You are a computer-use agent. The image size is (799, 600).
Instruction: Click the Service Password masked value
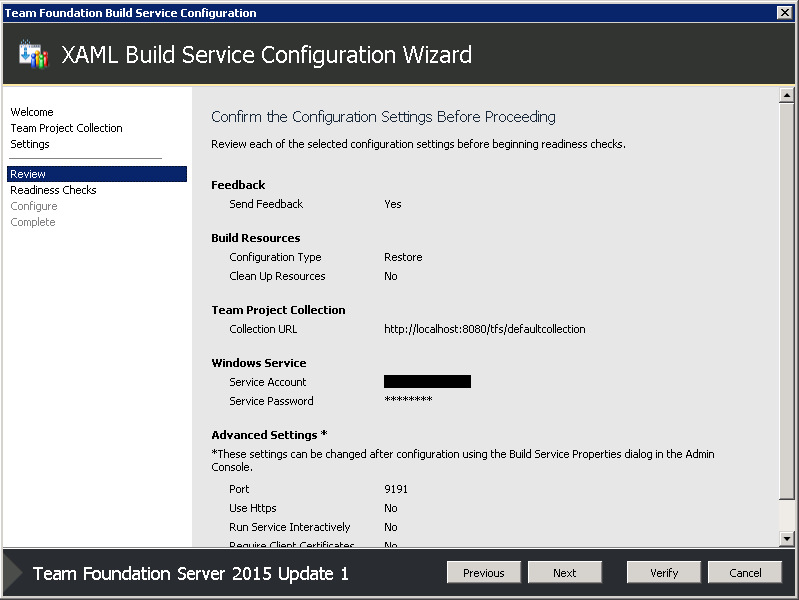click(x=408, y=400)
